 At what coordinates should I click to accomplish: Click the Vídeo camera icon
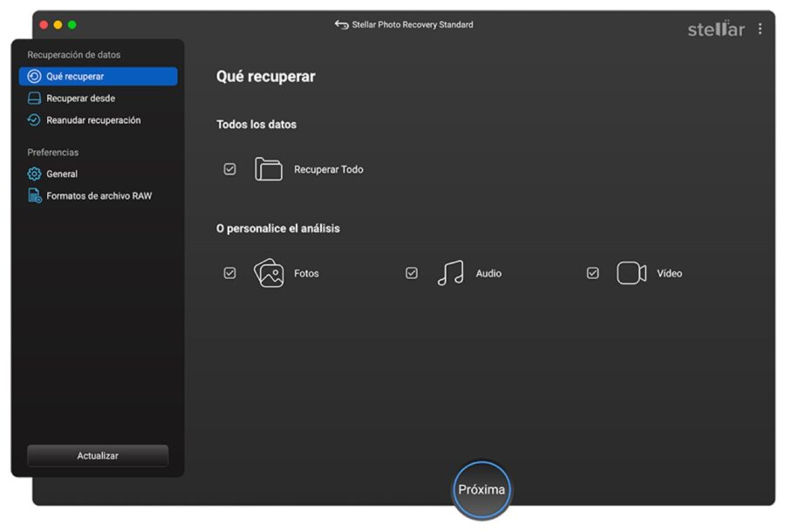(x=631, y=273)
